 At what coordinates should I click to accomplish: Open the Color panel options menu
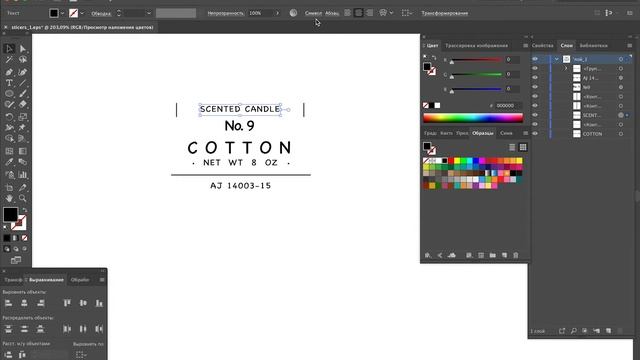click(525, 45)
